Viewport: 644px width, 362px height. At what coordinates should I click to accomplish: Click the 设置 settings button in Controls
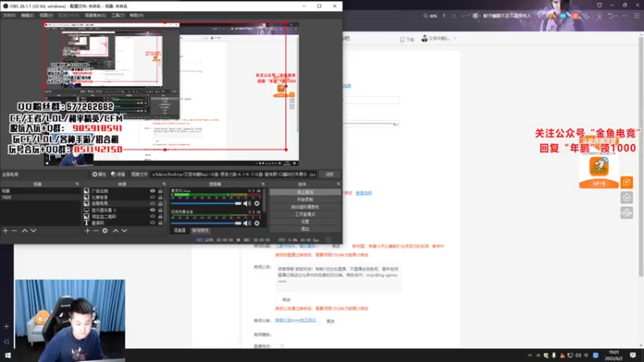(305, 222)
